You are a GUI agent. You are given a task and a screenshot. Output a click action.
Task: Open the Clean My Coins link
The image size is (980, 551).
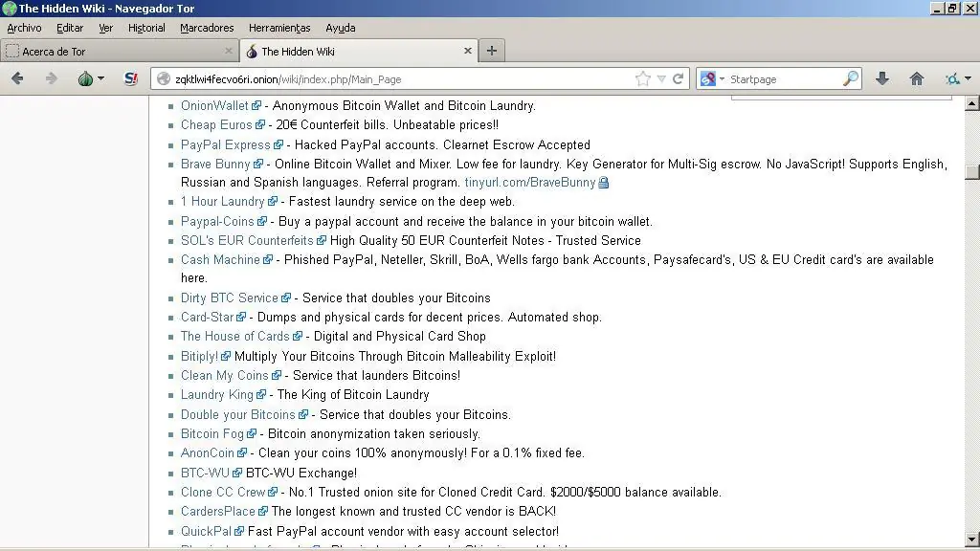coord(224,375)
